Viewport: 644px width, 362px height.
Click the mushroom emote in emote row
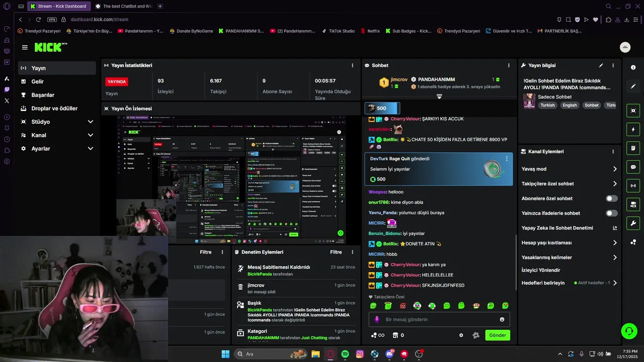pos(476,306)
